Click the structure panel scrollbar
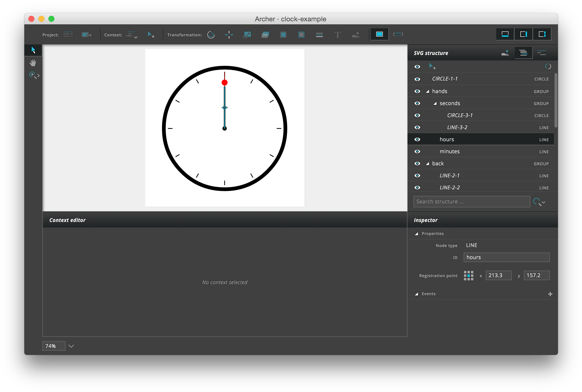 pyautogui.click(x=556, y=100)
